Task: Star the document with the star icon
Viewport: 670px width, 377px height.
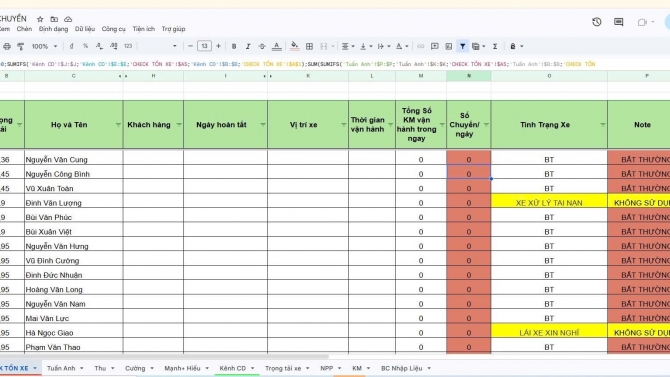Action: click(40, 19)
